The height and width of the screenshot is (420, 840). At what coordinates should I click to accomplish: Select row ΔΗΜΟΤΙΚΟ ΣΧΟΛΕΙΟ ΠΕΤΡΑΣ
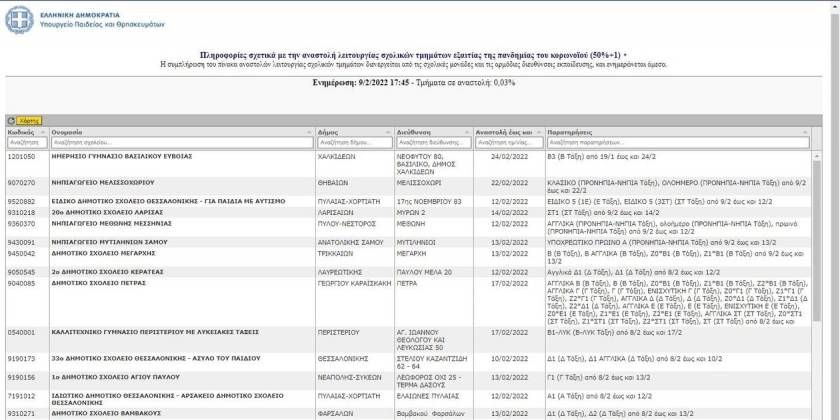[x=408, y=302]
